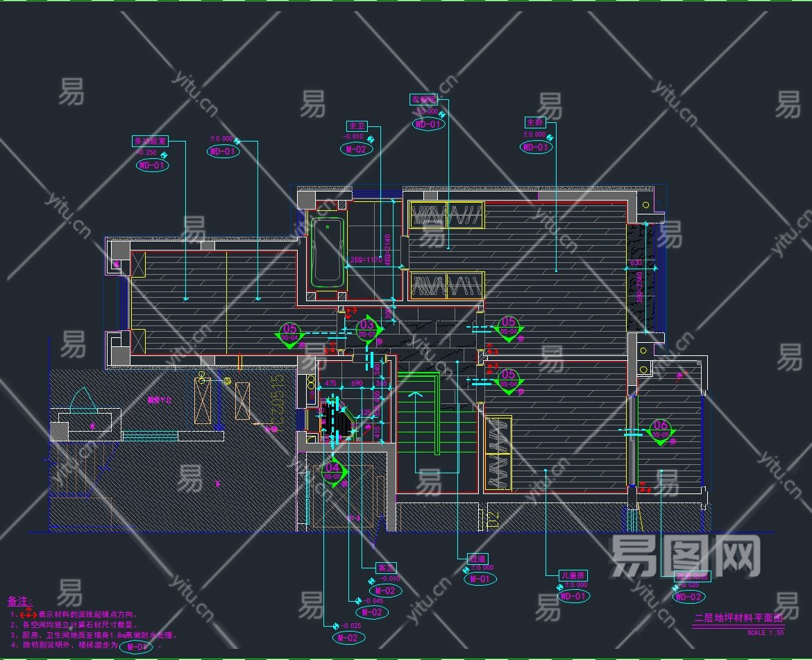Pick the M-01 tag in note 4

pos(137,647)
